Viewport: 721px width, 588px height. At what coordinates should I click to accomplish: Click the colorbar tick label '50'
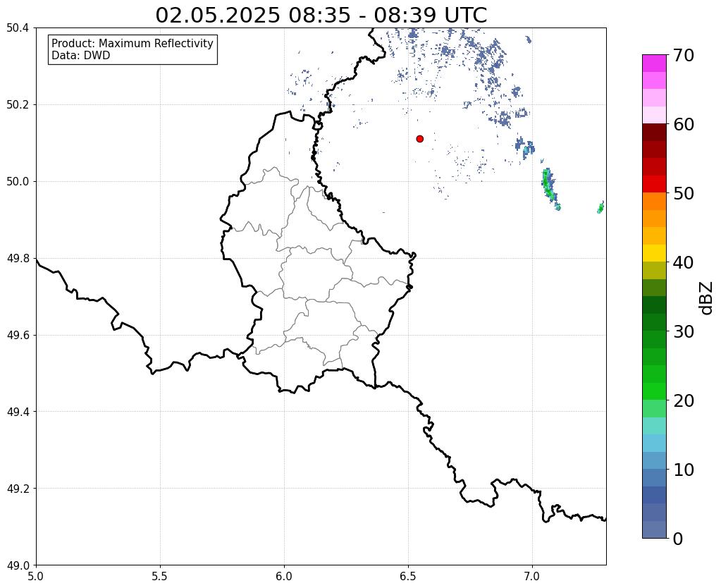tap(684, 193)
